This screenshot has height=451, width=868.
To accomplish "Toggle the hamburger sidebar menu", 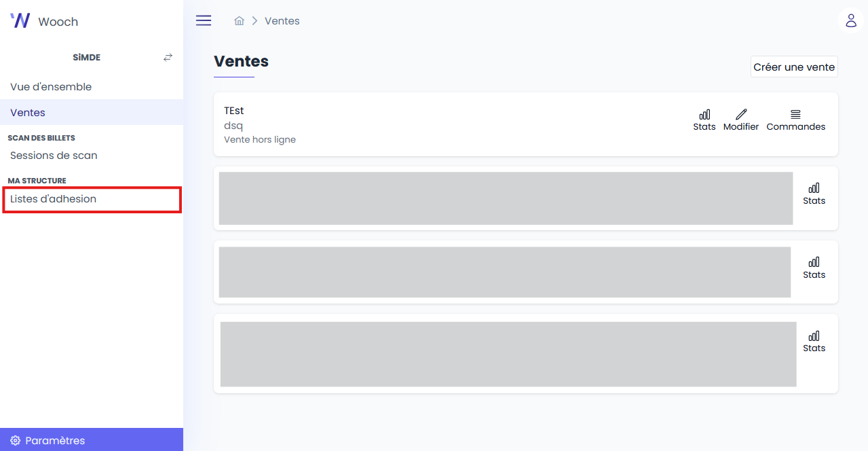I will coord(204,20).
